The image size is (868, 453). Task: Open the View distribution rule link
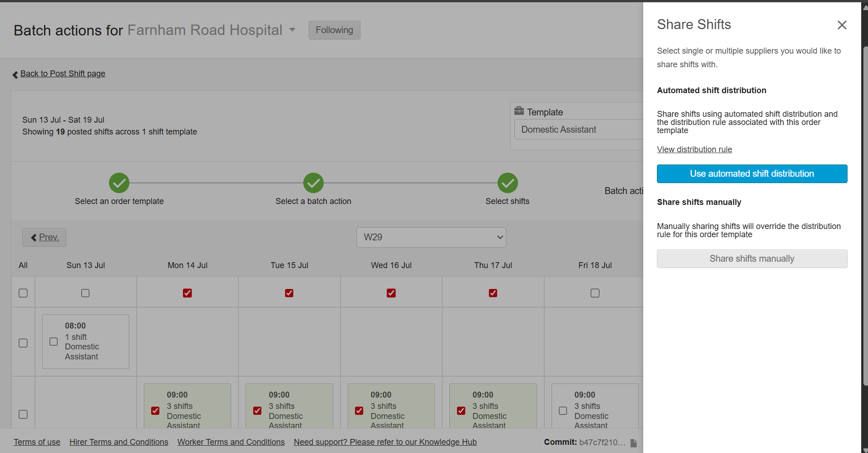(694, 149)
